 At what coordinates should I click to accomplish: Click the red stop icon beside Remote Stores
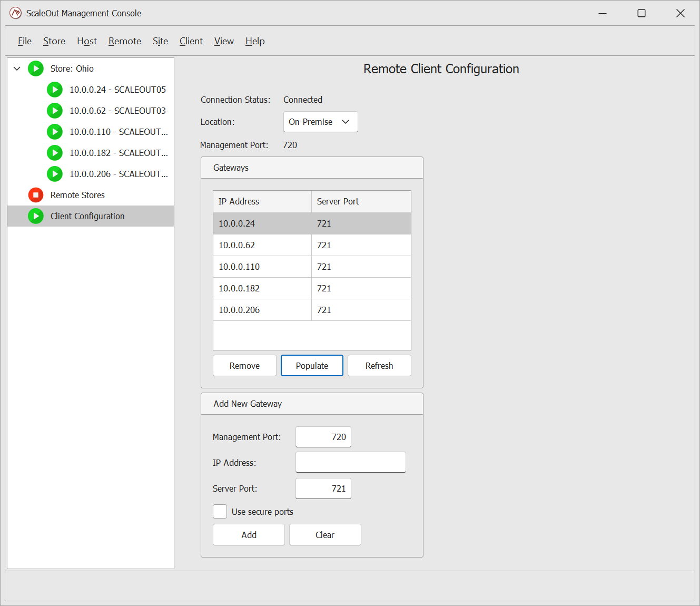pos(36,195)
